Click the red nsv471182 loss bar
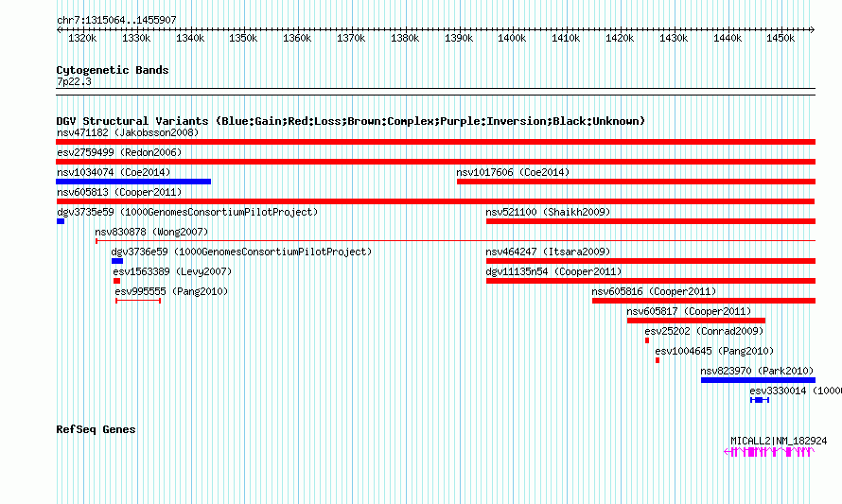 pos(435,142)
